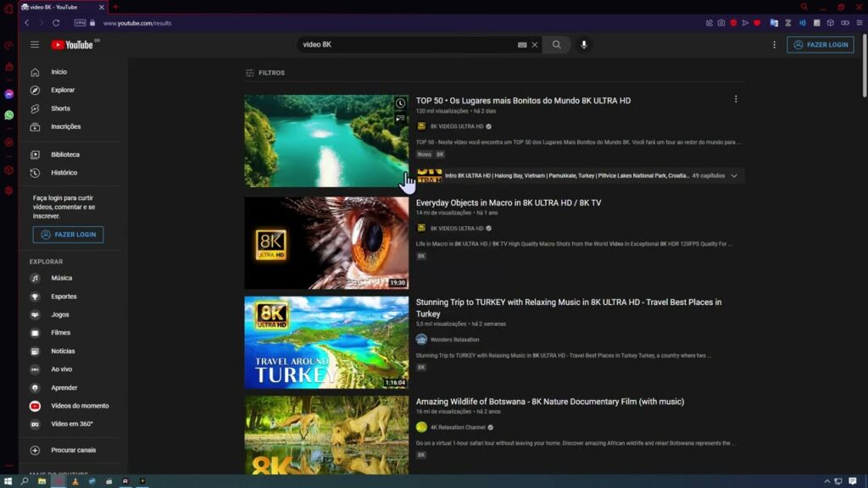Screen dimensions: 868x488
Task: Click the blue sound-wave extension icon
Action: click(x=802, y=23)
